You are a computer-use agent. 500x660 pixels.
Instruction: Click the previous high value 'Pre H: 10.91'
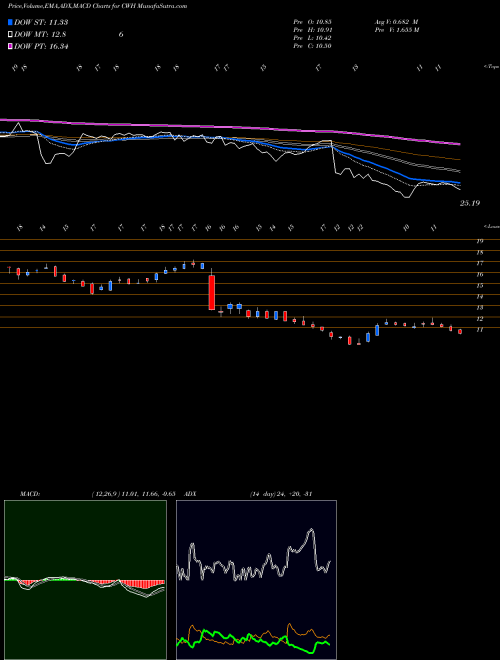312,30
